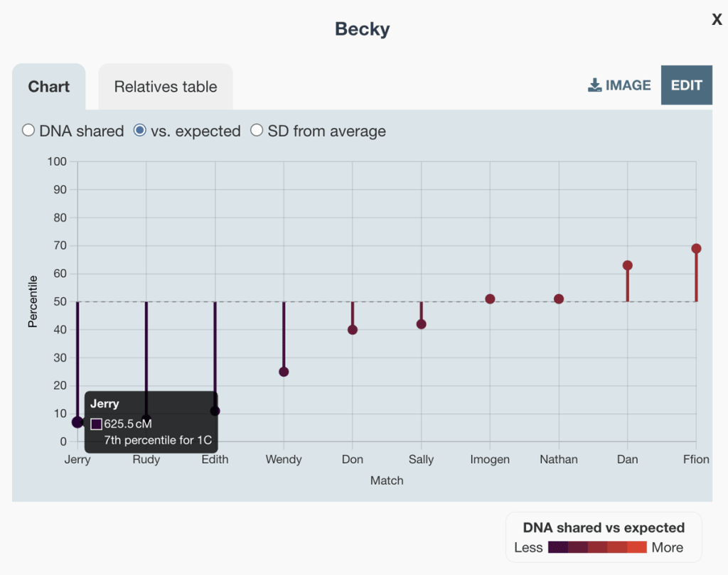
Task: Click the X to close Becky's dialog
Action: point(717,19)
